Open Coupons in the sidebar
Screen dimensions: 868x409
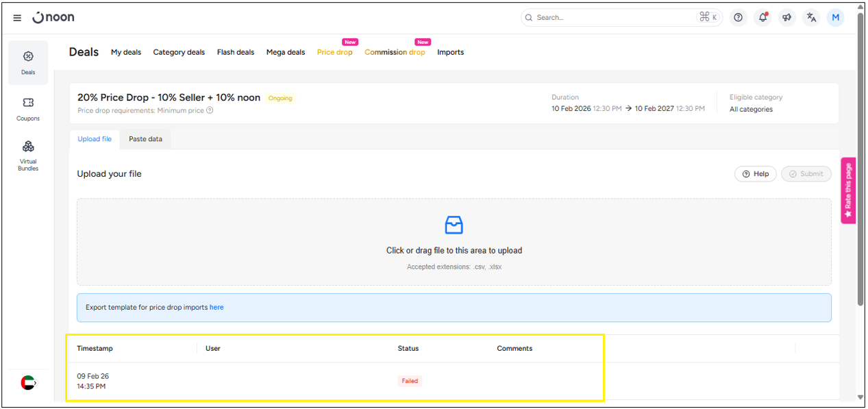click(x=28, y=108)
